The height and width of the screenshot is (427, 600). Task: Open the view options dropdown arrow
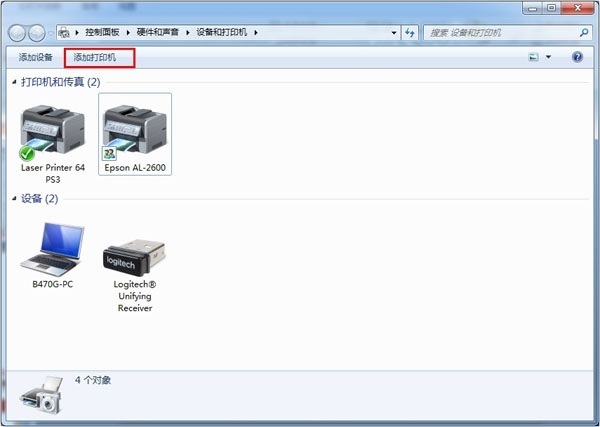[548, 57]
